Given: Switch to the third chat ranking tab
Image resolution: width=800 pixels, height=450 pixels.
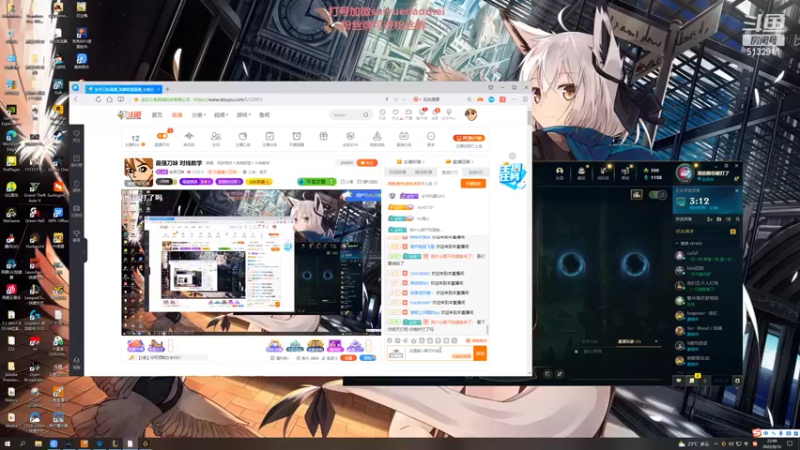Looking at the screenshot, I should (x=449, y=172).
